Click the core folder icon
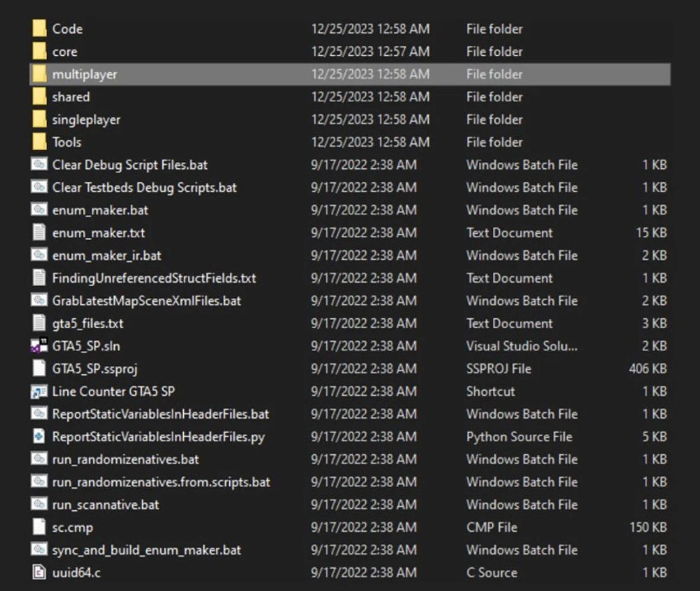700x591 pixels. pos(40,51)
